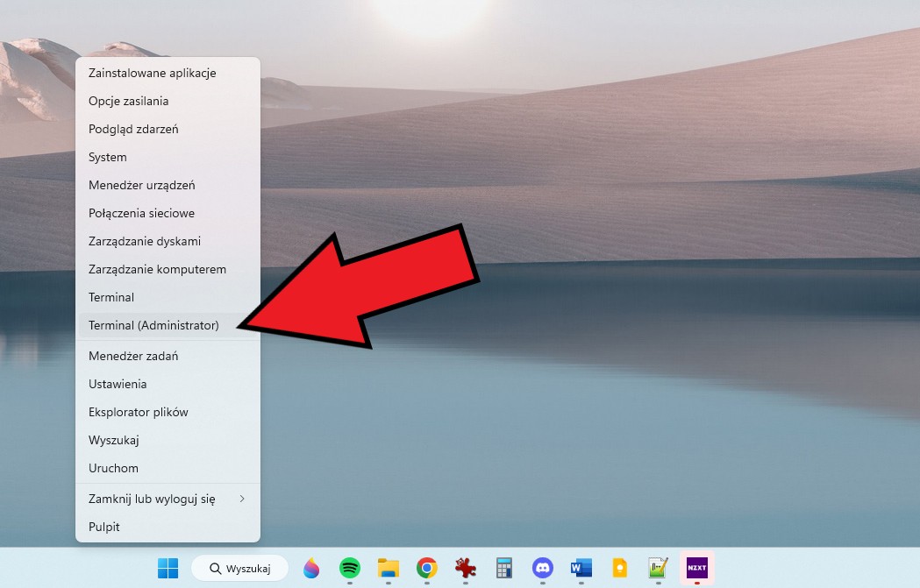The image size is (920, 588).
Task: Select Uruchom from the menu
Action: point(113,468)
